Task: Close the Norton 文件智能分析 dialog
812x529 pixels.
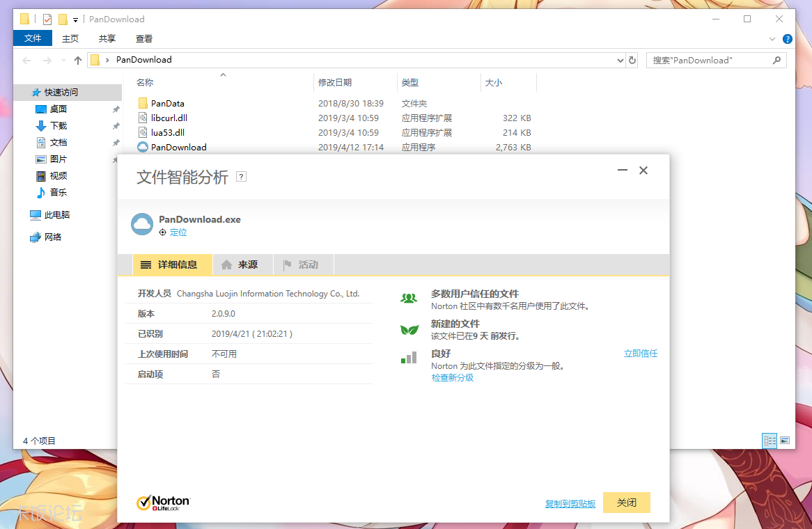Action: tap(643, 171)
